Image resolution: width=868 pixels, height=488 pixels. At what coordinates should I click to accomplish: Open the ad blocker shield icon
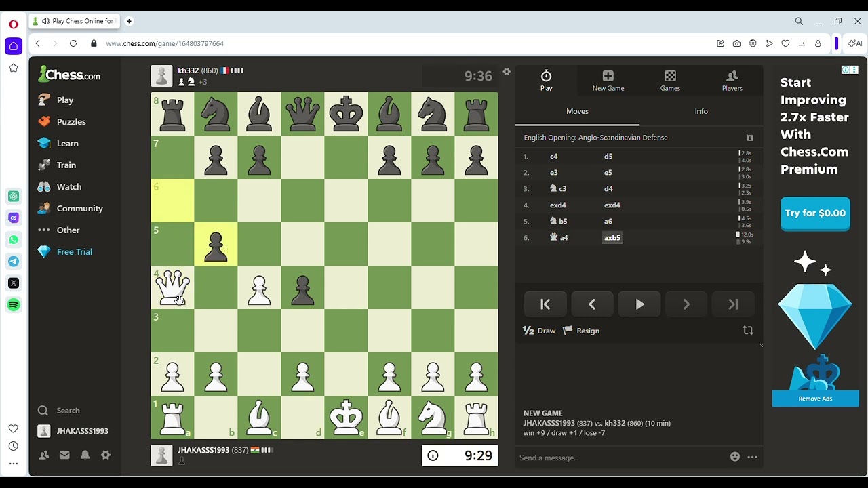pyautogui.click(x=753, y=43)
